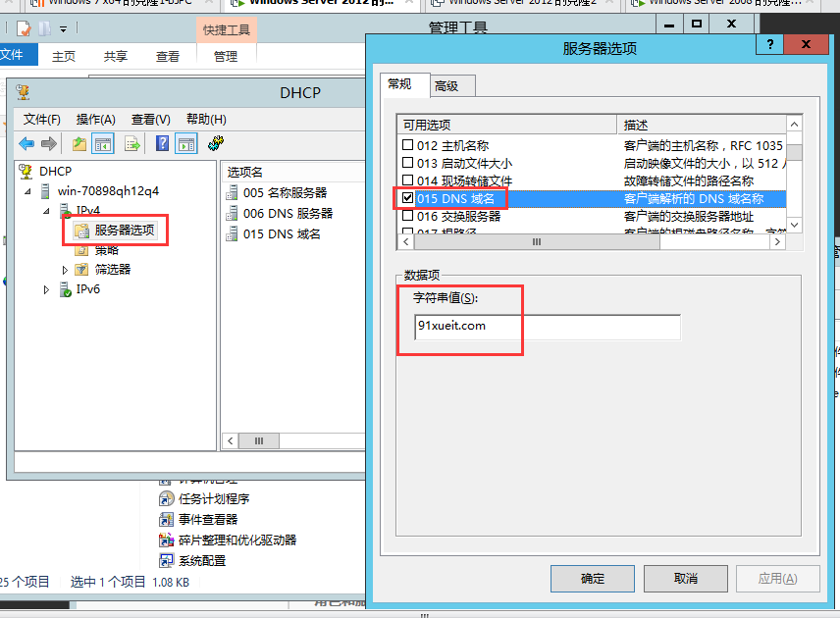Expand the 筛选器 tree node
Viewport: 840px width, 618px height.
coord(66,270)
